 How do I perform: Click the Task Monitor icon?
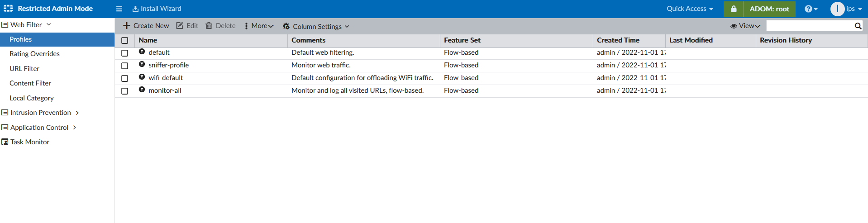point(5,142)
